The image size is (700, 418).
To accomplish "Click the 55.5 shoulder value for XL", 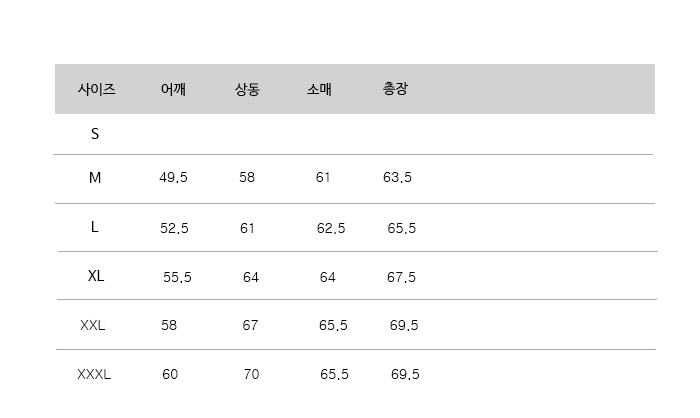I will (177, 277).
